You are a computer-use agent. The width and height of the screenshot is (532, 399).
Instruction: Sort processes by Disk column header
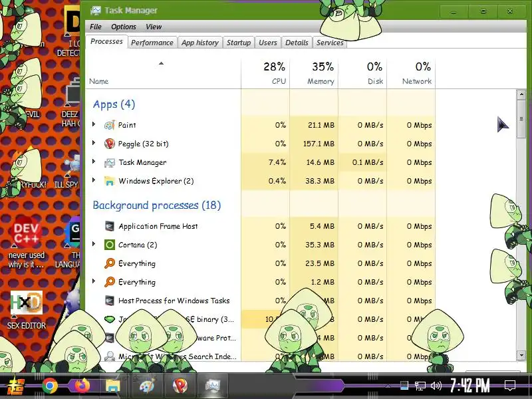coord(362,74)
